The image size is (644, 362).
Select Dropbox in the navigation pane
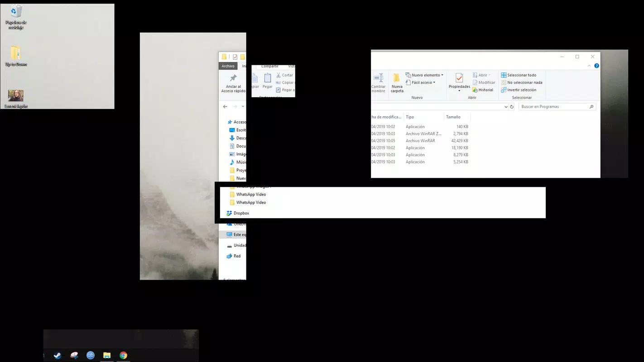[238, 213]
